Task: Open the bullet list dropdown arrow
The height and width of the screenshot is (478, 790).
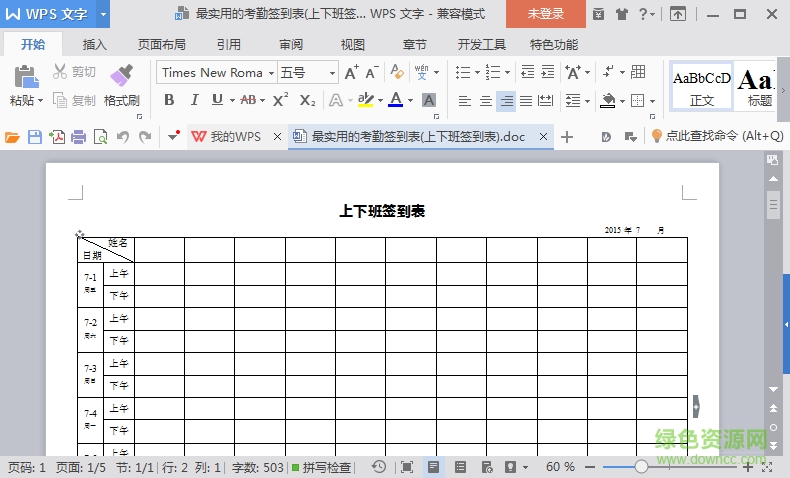Action: [x=477, y=73]
